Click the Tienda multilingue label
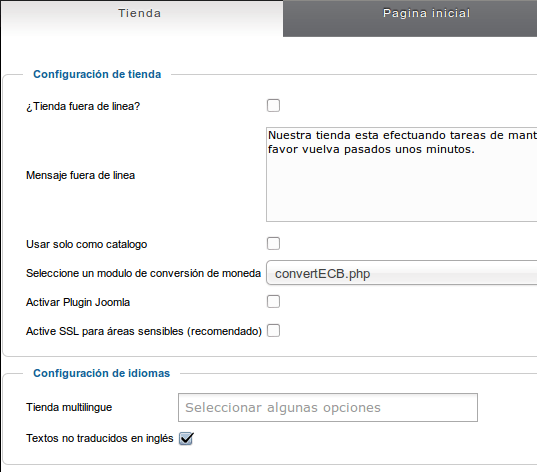This screenshot has width=537, height=472. tap(69, 407)
